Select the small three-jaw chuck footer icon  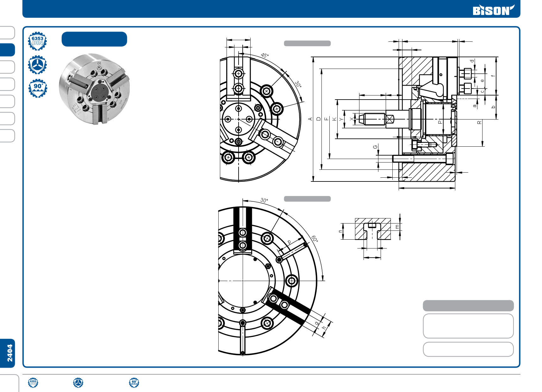[78, 383]
